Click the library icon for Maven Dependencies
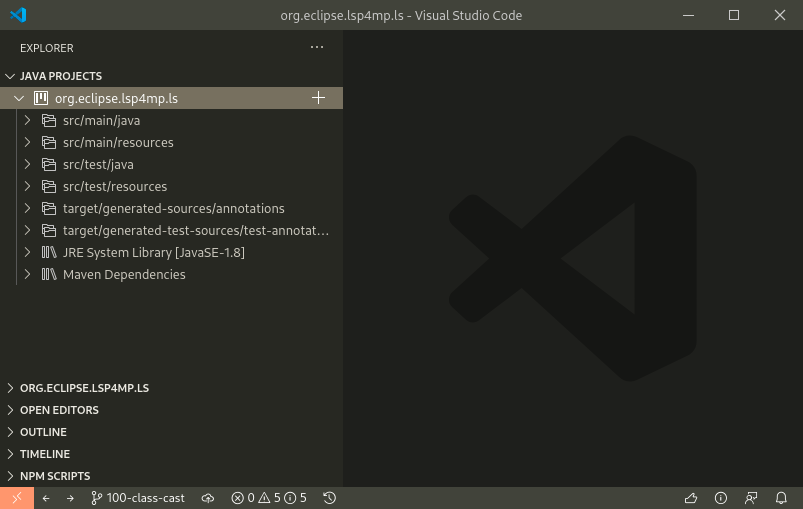 (x=49, y=274)
